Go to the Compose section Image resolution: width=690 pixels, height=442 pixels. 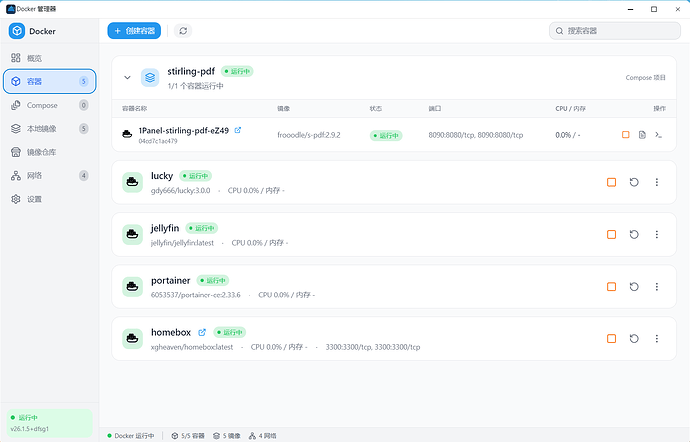pos(49,105)
